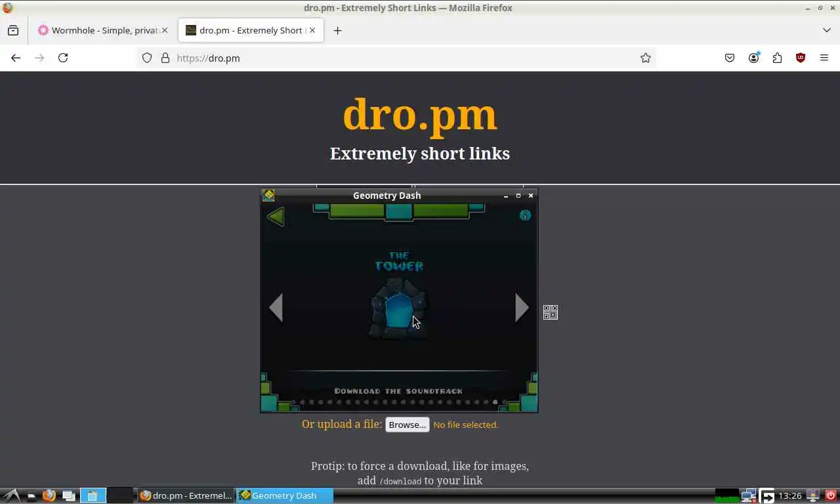This screenshot has height=504, width=840.
Task: Open the info button in Geometry Dash
Action: (x=525, y=215)
